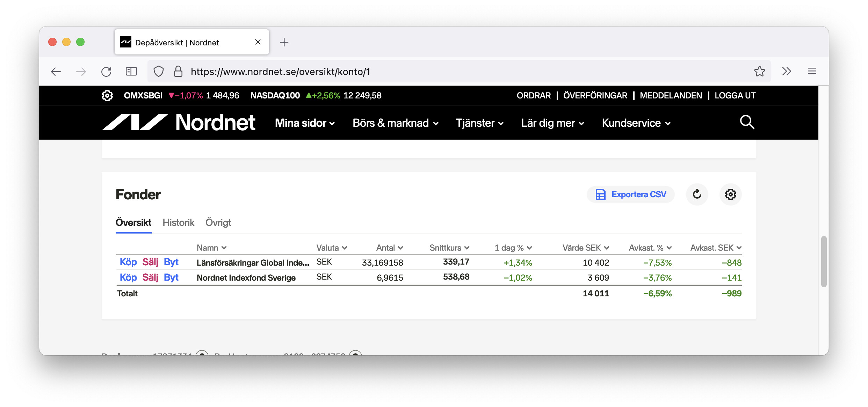868x407 pixels.
Task: Close the Depåöversikt tab
Action: coord(258,42)
